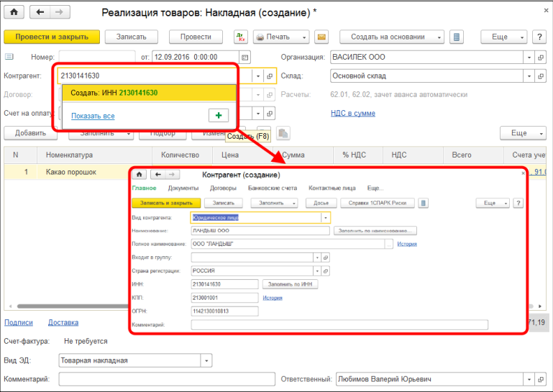Click the envelope email icon

pyautogui.click(x=321, y=37)
